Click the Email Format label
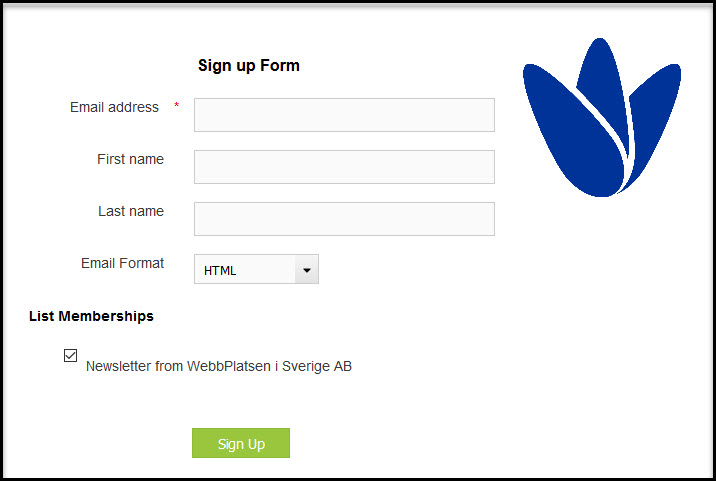The image size is (716, 481). (122, 263)
